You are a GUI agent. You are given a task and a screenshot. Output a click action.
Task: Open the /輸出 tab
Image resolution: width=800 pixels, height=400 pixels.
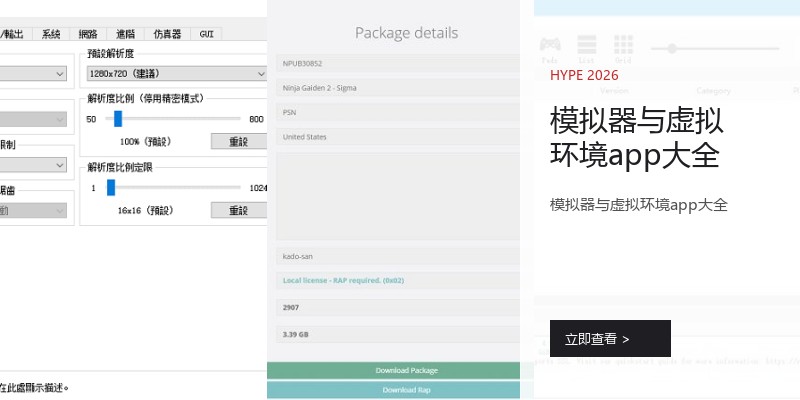click(16, 34)
